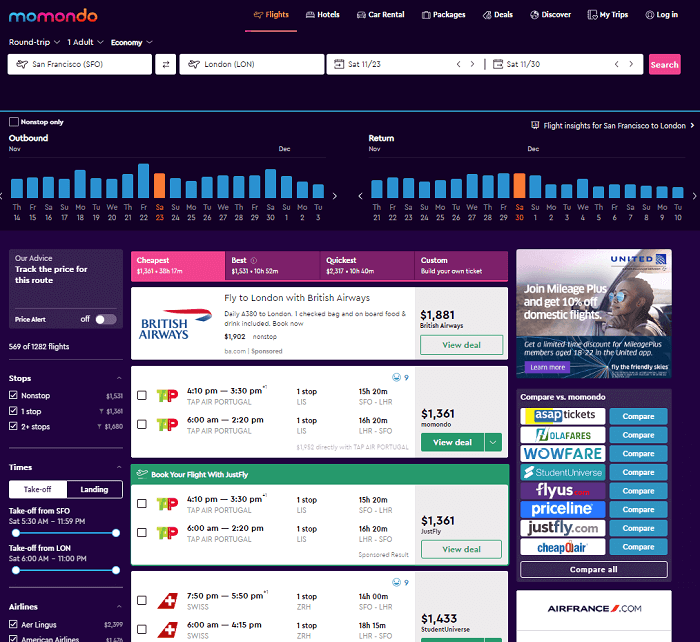Click the San Francisco (SFO) origin field

pos(80,64)
